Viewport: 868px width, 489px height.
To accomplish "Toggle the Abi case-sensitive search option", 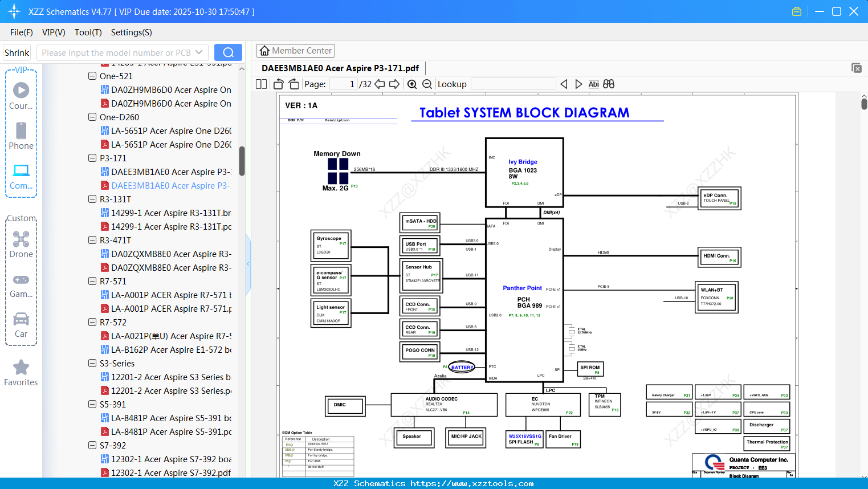I will [594, 84].
